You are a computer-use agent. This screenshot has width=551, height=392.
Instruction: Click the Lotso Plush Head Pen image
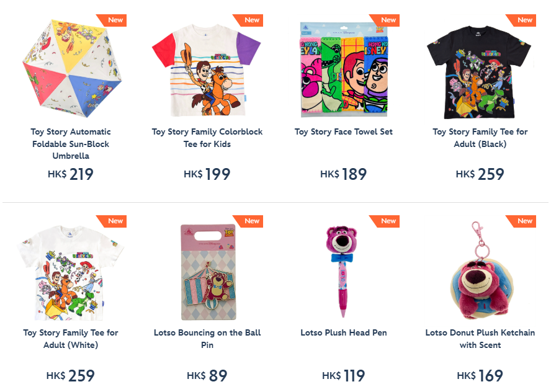(341, 272)
